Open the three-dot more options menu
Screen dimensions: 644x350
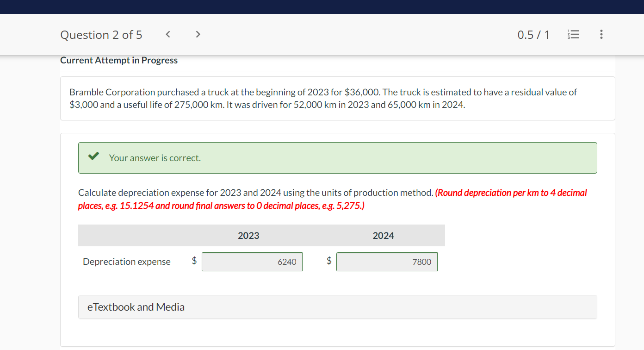pos(601,35)
